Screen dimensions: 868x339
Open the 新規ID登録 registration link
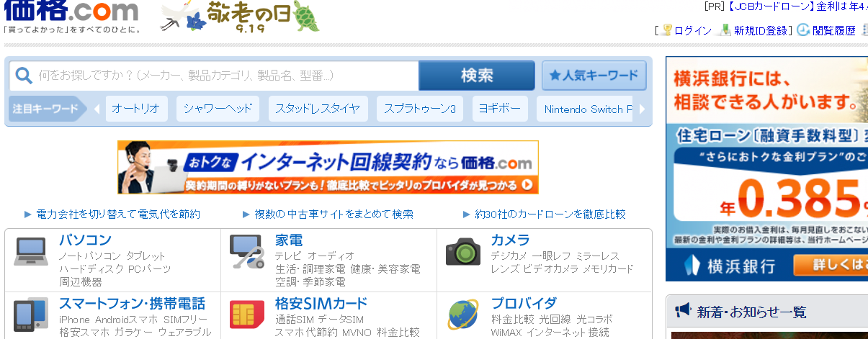coord(760,30)
